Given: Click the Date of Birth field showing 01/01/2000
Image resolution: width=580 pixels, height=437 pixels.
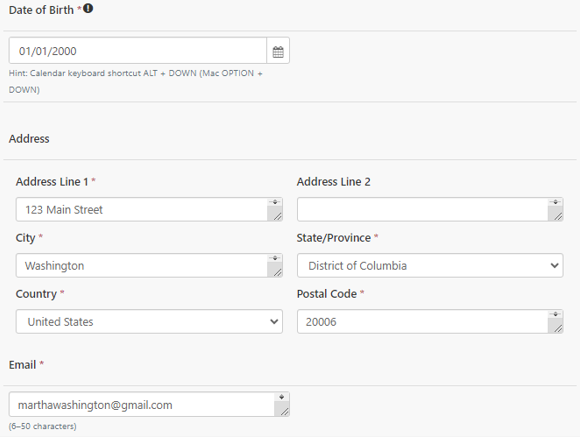Looking at the screenshot, I should point(138,51).
